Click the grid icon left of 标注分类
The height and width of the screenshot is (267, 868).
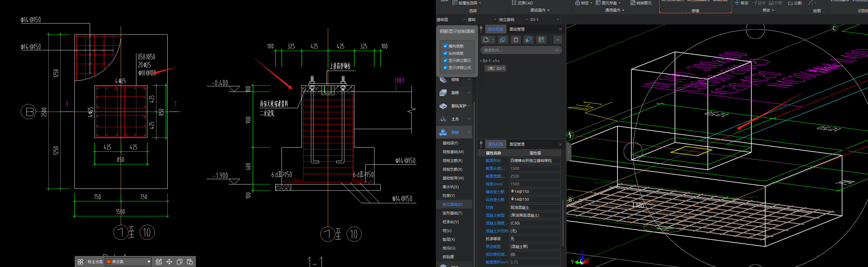(x=80, y=262)
